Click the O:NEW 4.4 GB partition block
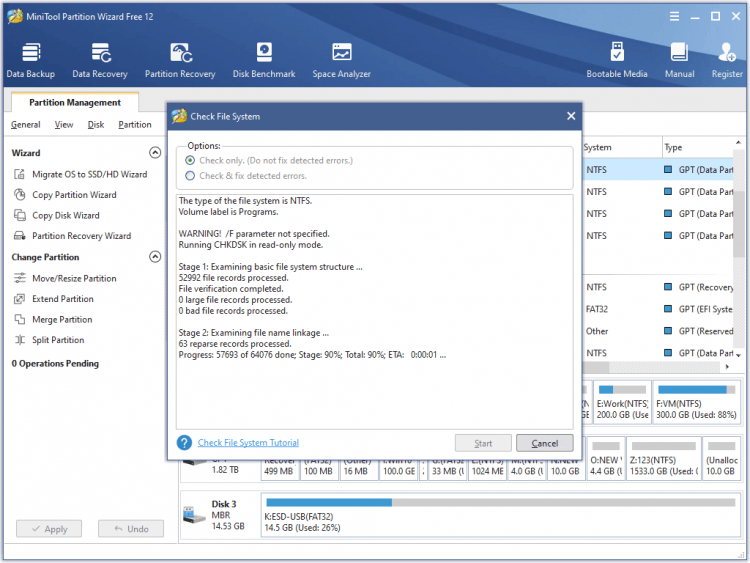 606,458
